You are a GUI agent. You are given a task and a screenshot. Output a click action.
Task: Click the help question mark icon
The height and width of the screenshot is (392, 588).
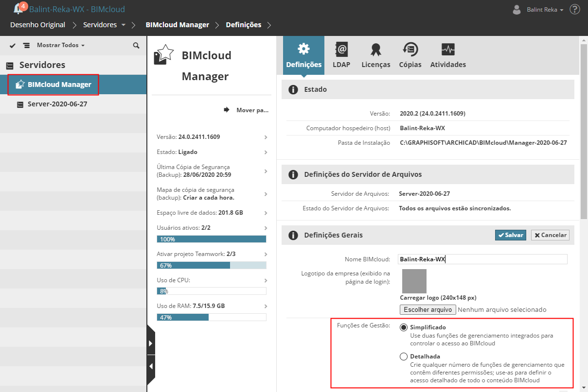575,9
